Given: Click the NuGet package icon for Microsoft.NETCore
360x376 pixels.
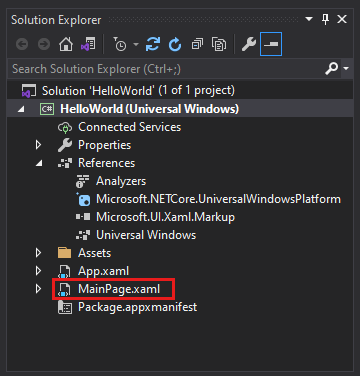Looking at the screenshot, I should point(83,199).
